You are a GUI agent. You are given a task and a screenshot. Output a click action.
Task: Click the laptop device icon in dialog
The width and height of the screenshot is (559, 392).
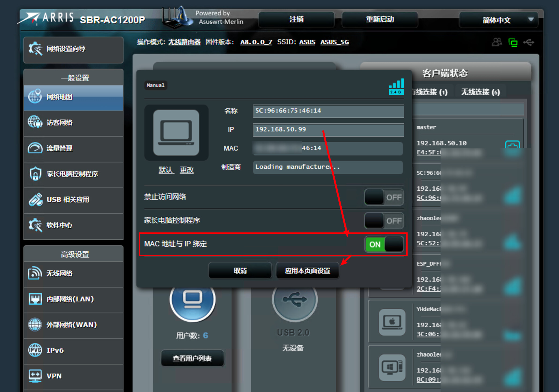176,133
